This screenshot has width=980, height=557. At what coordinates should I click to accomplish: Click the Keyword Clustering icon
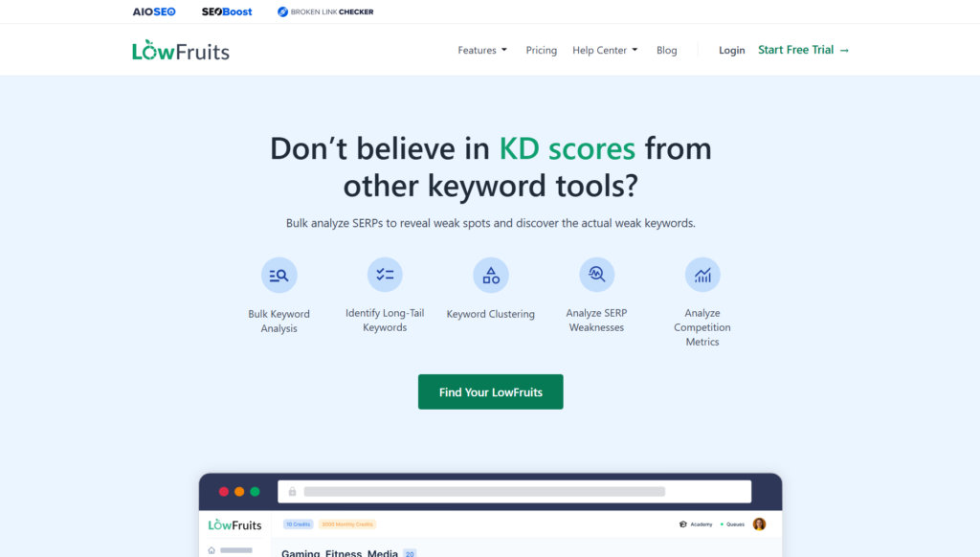tap(491, 275)
